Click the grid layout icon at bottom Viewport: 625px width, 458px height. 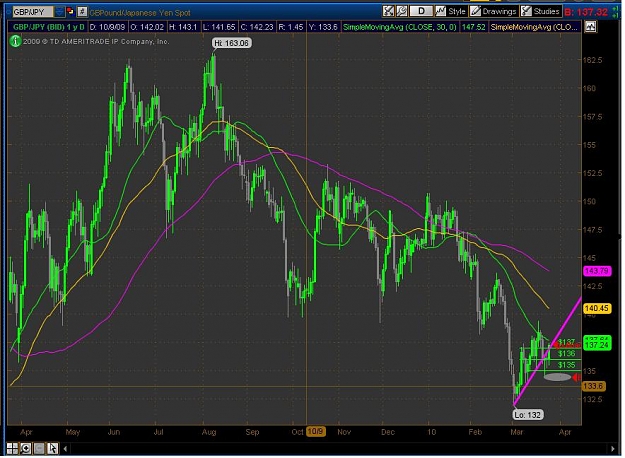[x=12, y=449]
